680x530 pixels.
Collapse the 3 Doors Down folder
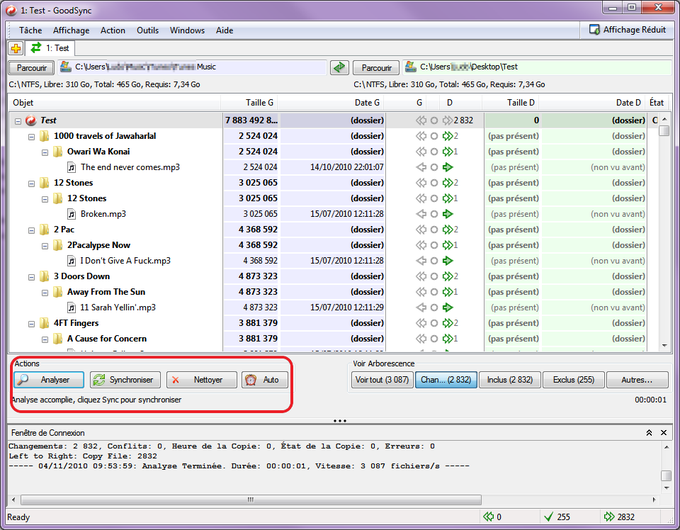pyautogui.click(x=31, y=277)
